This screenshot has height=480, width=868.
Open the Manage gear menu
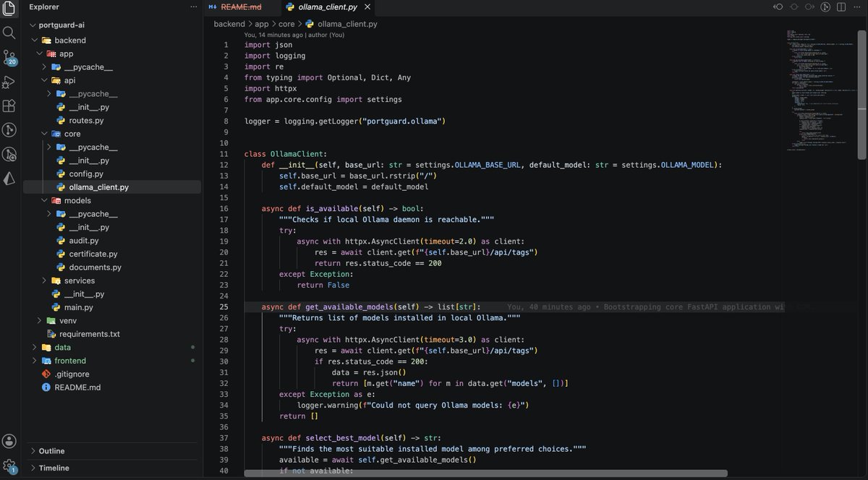click(9, 466)
